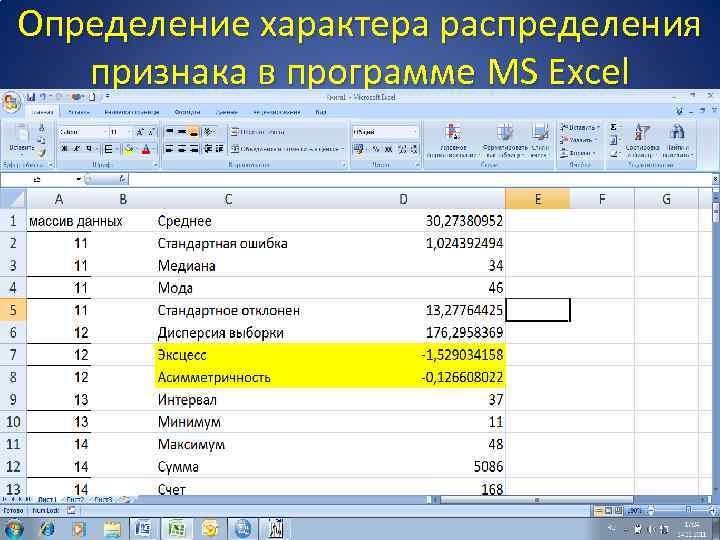Merge and center the selected cells
720x540 pixels.
[287, 149]
